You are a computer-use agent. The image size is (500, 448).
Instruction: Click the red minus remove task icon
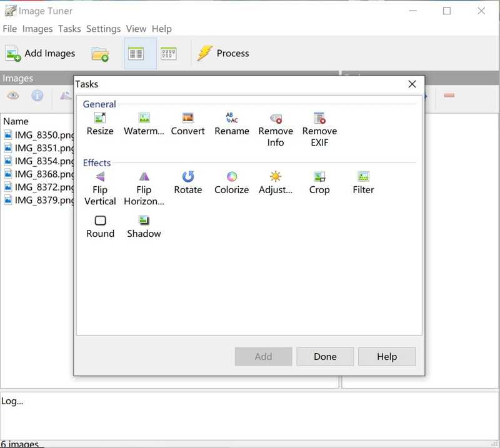[x=449, y=96]
